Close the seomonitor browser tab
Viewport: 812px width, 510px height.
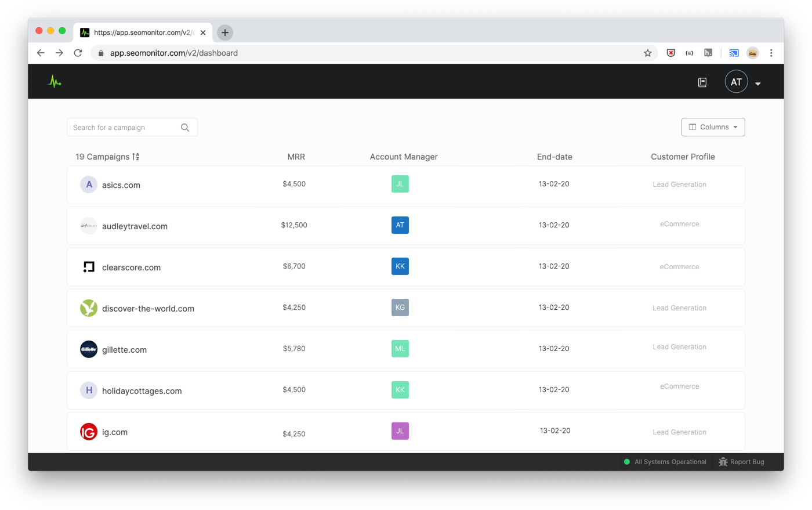[x=203, y=32]
